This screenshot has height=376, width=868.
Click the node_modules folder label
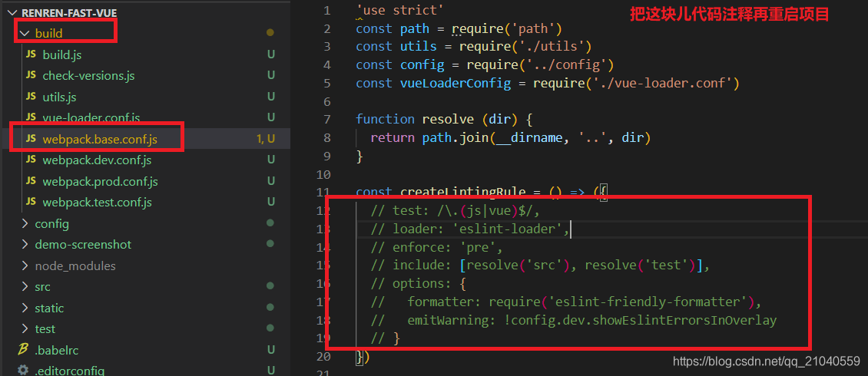point(75,266)
